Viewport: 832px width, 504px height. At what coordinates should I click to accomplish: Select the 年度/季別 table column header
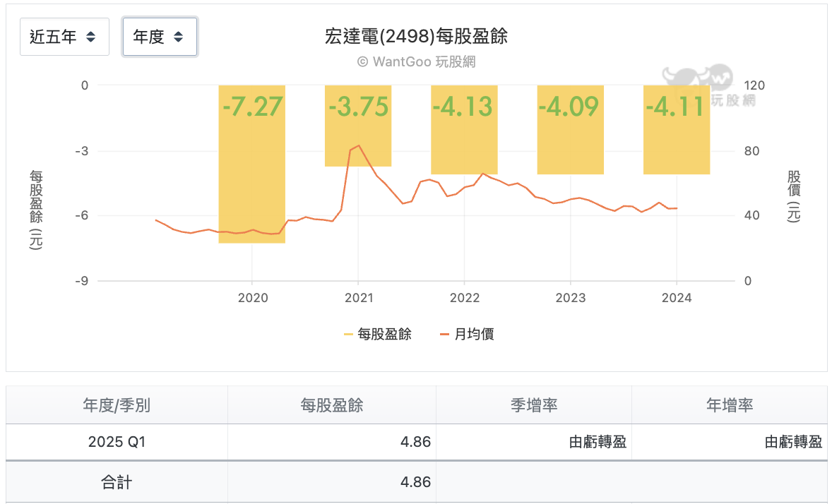[116, 404]
